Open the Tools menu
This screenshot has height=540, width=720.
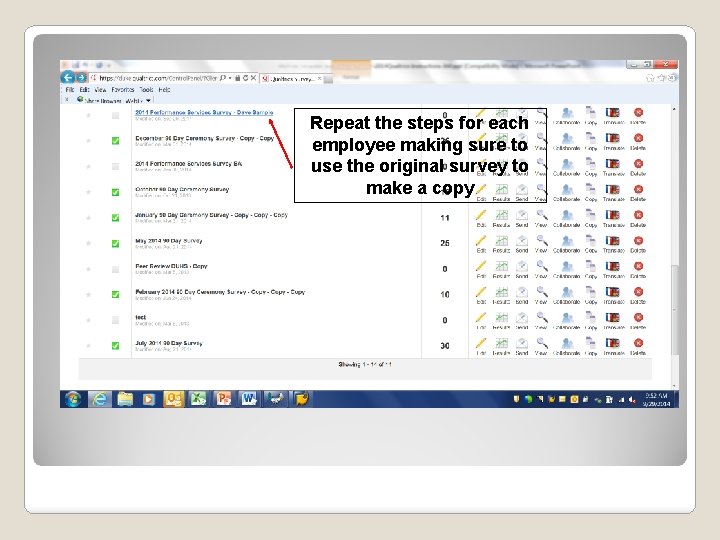pyautogui.click(x=146, y=90)
